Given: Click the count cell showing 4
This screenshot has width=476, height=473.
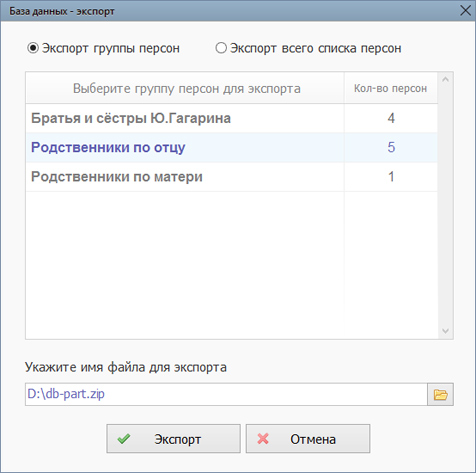Looking at the screenshot, I should coord(391,118).
